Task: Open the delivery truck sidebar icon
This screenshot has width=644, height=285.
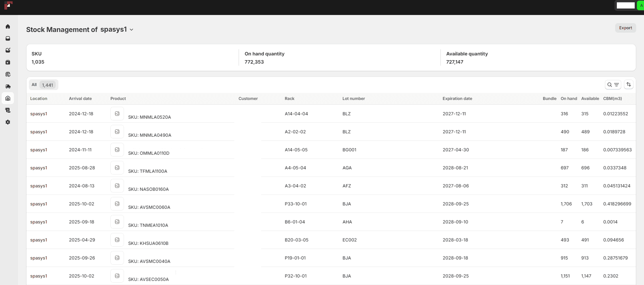Action: (x=8, y=86)
